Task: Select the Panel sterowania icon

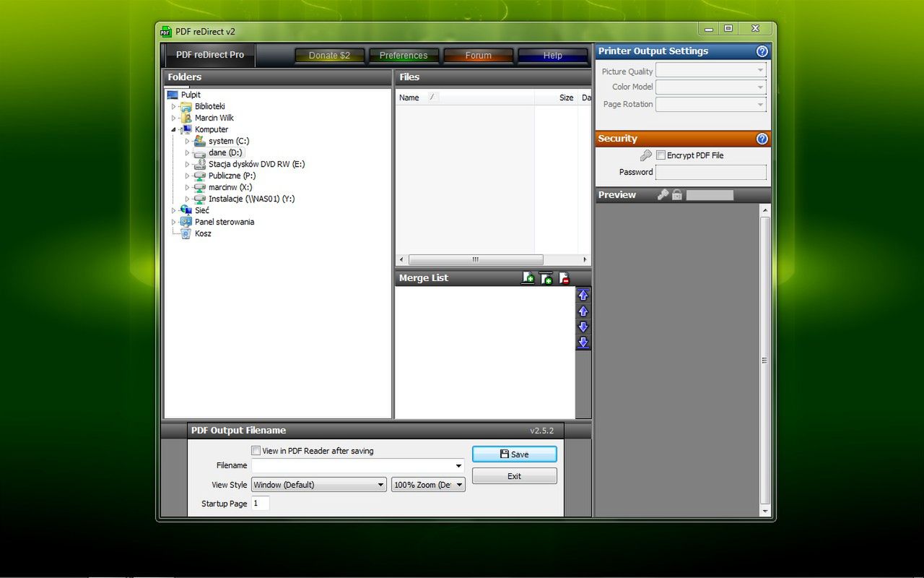Action: pos(186,222)
